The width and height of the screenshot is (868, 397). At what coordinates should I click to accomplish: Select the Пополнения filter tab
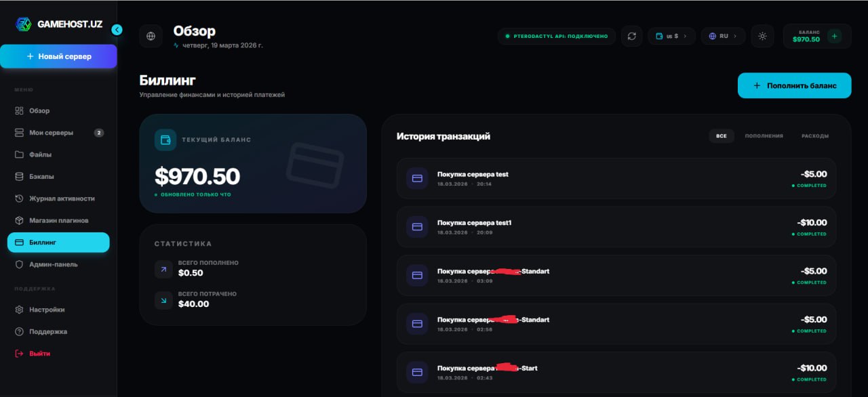[x=764, y=136]
